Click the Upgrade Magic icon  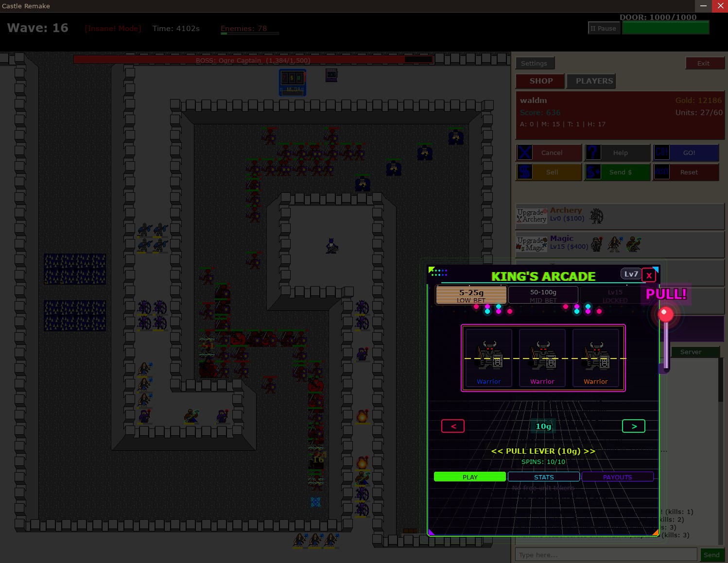(x=532, y=244)
